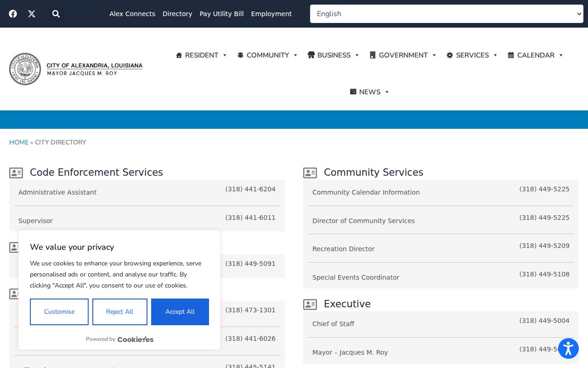Image resolution: width=588 pixels, height=368 pixels.
Task: Expand the Calendar menu arrow
Action: 561,55
